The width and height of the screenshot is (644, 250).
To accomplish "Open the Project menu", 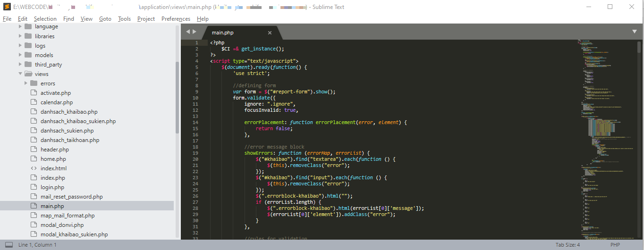I will 146,19.
